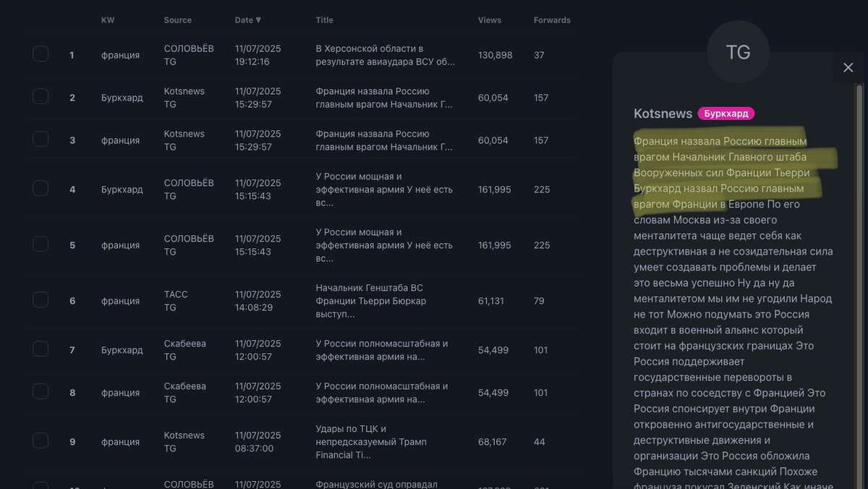
Task: Mark the checkbox for row 9
Action: click(41, 441)
